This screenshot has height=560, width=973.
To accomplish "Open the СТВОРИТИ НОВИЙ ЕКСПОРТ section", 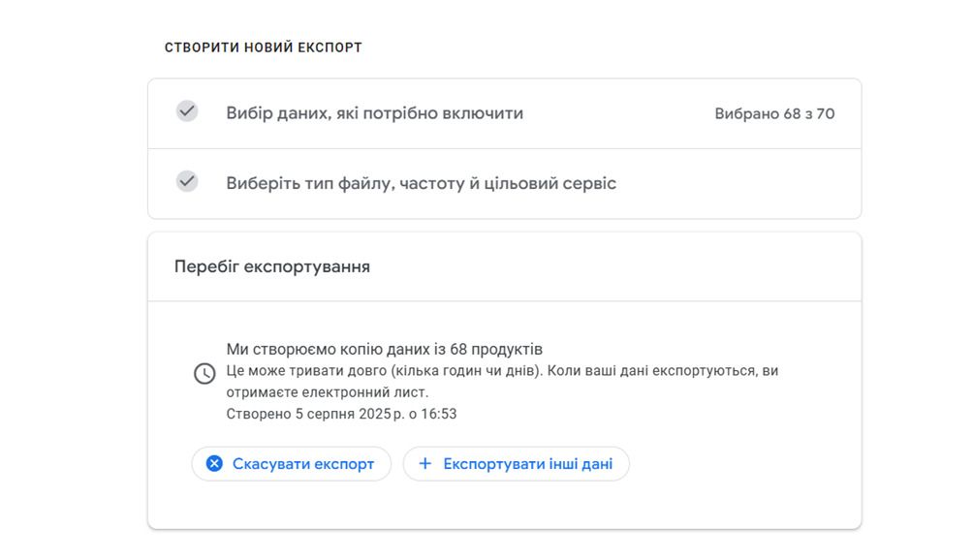I will tap(263, 46).
